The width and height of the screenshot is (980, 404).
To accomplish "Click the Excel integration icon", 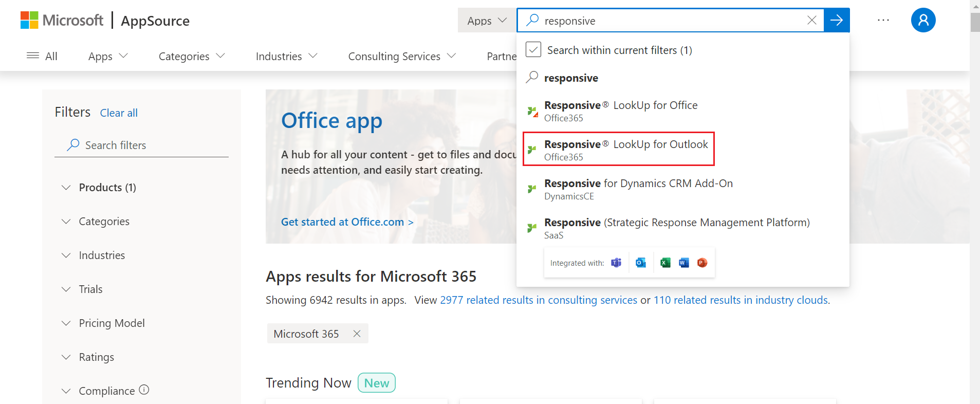I will 665,263.
